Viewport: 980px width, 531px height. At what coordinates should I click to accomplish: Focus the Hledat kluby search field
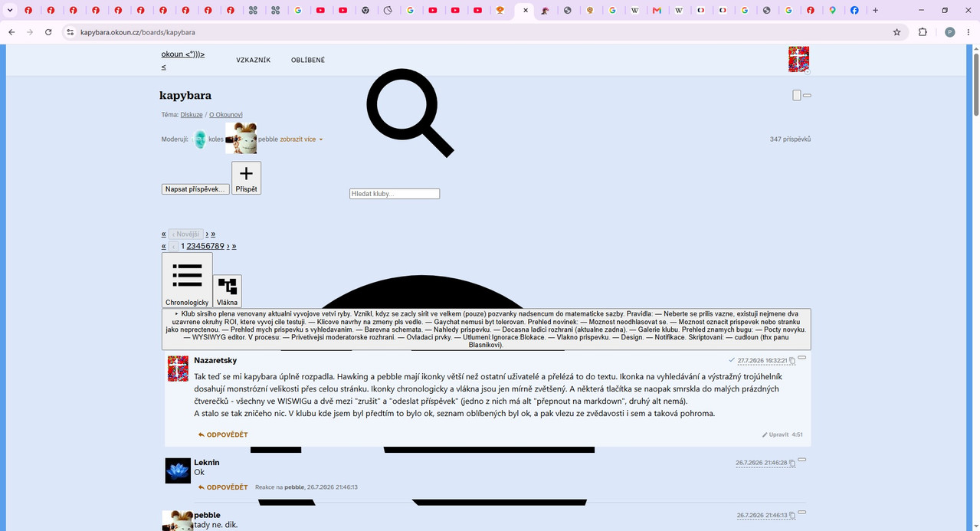(x=395, y=194)
